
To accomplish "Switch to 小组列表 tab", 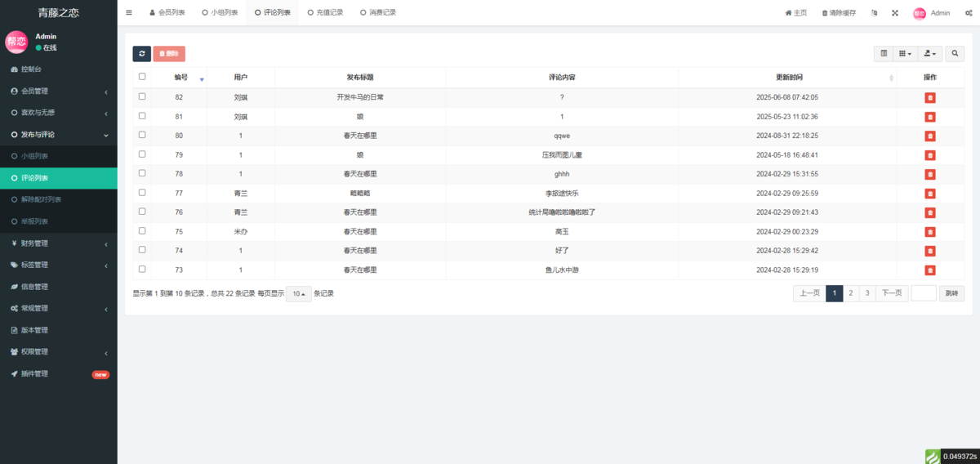I will click(x=220, y=13).
